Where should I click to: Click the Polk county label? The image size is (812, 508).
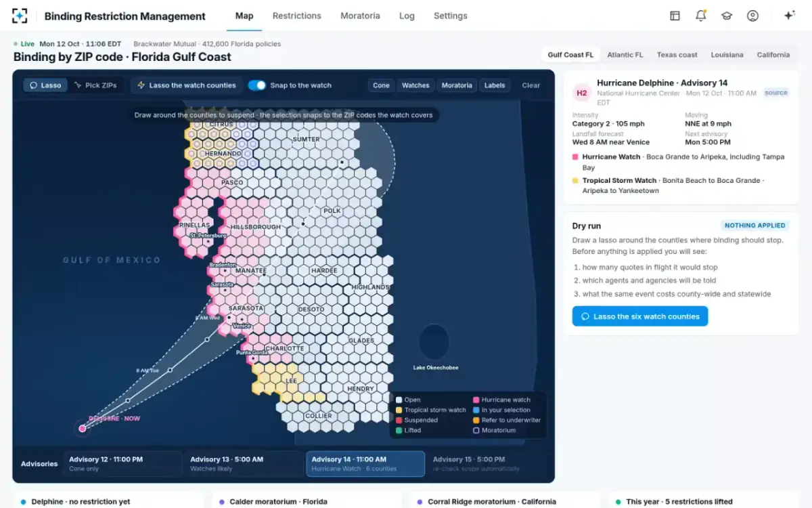(x=332, y=211)
